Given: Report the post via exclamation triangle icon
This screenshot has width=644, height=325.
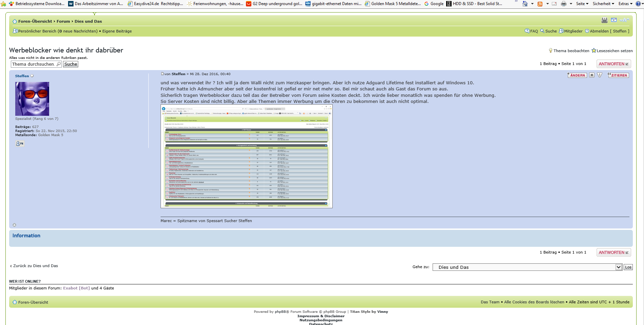Looking at the screenshot, I should (x=600, y=75).
